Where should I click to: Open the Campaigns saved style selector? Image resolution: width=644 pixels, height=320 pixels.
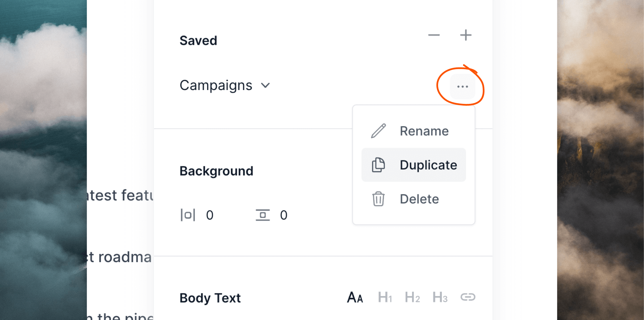point(225,86)
